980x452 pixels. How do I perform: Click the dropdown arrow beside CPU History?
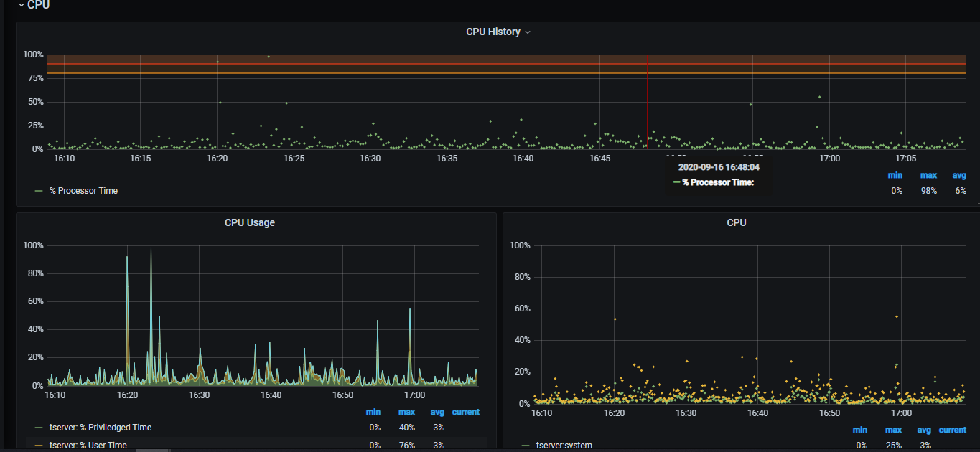tap(528, 32)
